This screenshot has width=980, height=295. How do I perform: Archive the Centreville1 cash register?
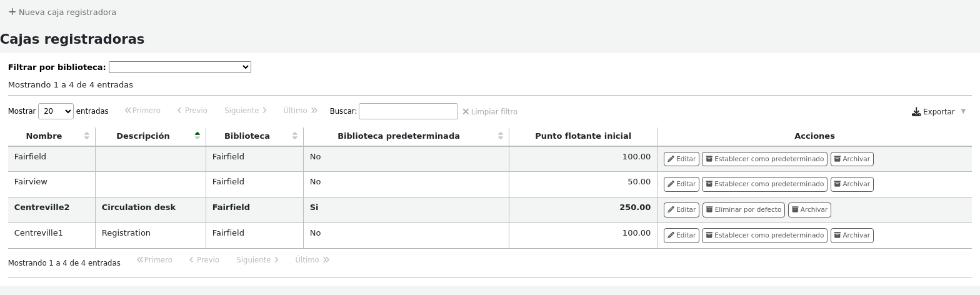coord(851,236)
